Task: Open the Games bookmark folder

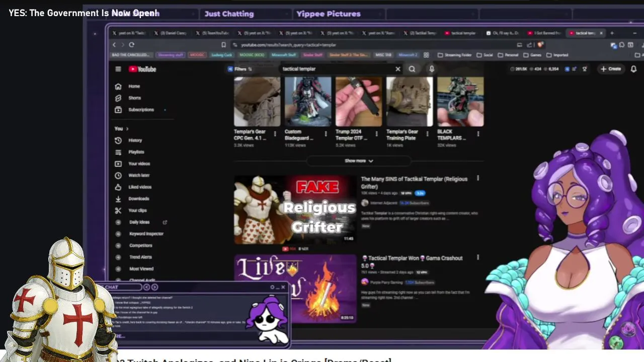Action: (533, 55)
